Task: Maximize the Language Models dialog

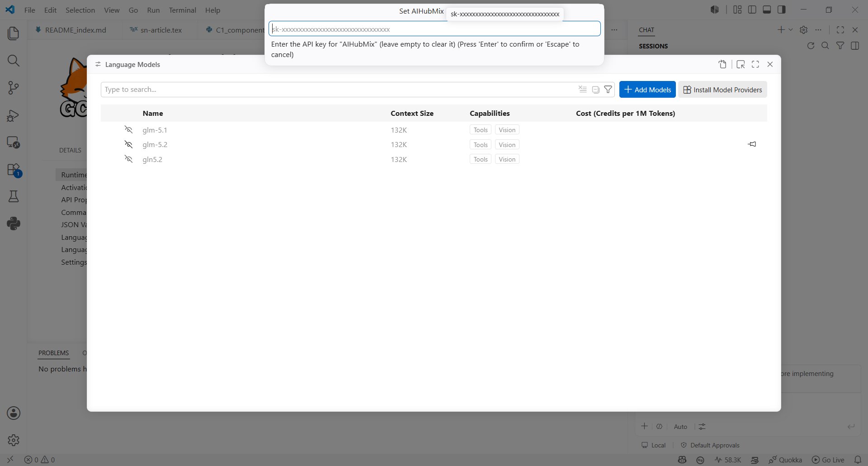Action: coord(755,64)
